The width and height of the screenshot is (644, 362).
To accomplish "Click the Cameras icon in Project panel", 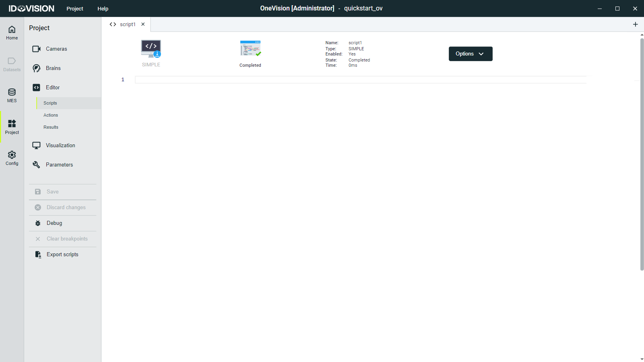I will click(36, 49).
